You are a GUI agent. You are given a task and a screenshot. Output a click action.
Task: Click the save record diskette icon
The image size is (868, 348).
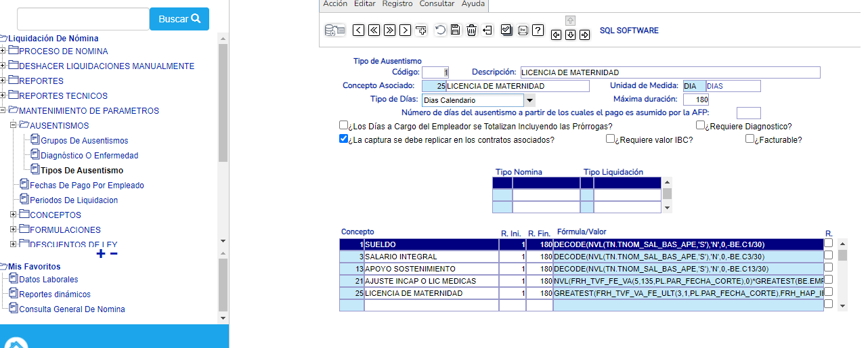[455, 30]
